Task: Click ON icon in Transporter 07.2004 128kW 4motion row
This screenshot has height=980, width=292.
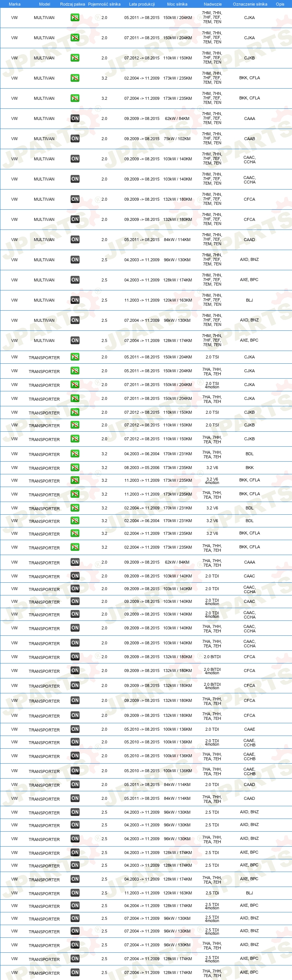Action: [75, 958]
